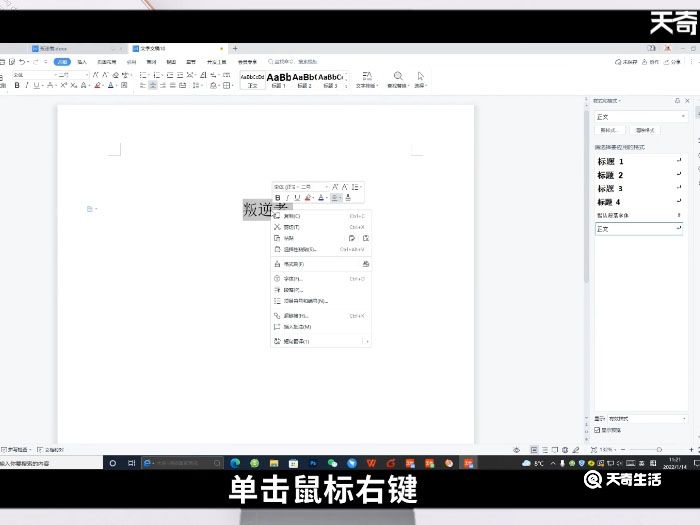Image resolution: width=700 pixels, height=525 pixels.
Task: Click the bulleted list icon in ribbon
Action: click(x=143, y=75)
